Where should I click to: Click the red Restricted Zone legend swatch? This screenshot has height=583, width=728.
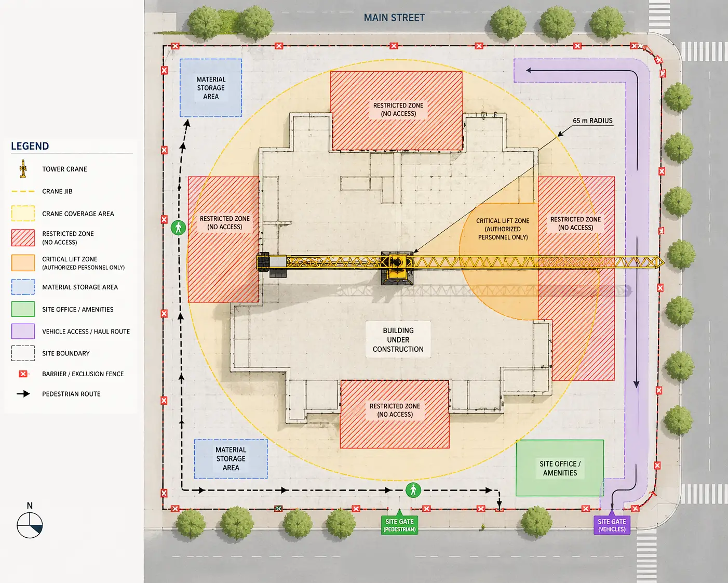coord(23,237)
